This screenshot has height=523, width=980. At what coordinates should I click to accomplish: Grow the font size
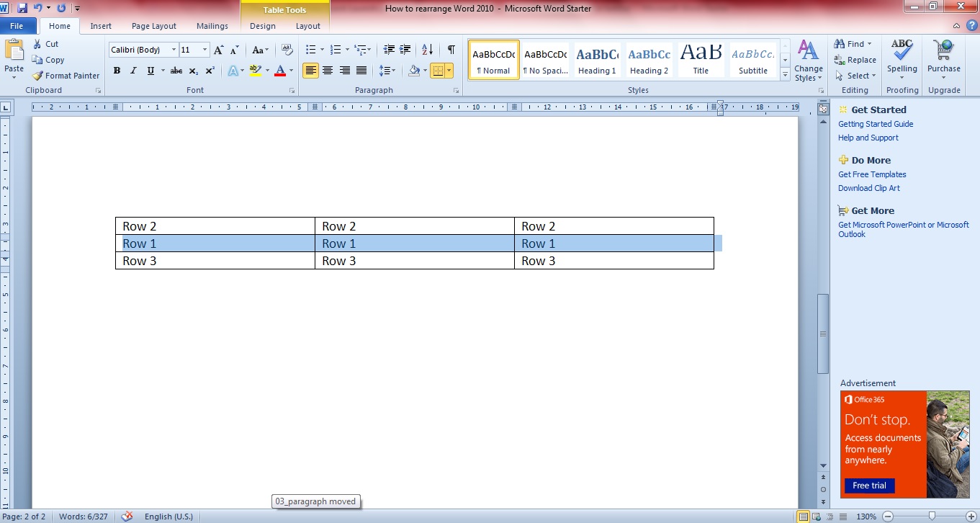pos(219,50)
